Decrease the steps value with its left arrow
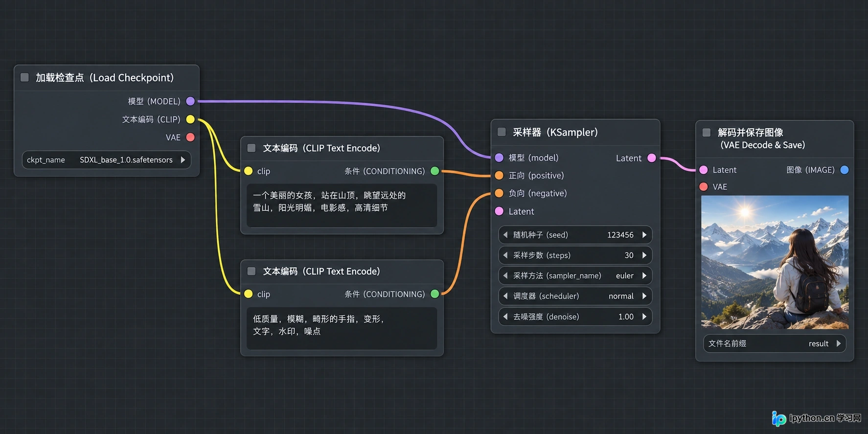Screen dimensions: 868x434 (505, 255)
